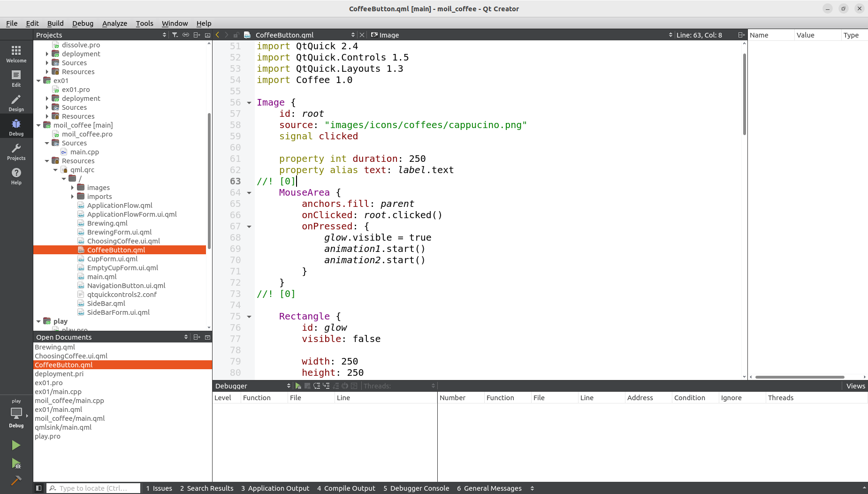Open the Debug menu
This screenshot has height=494, width=868.
tap(83, 23)
